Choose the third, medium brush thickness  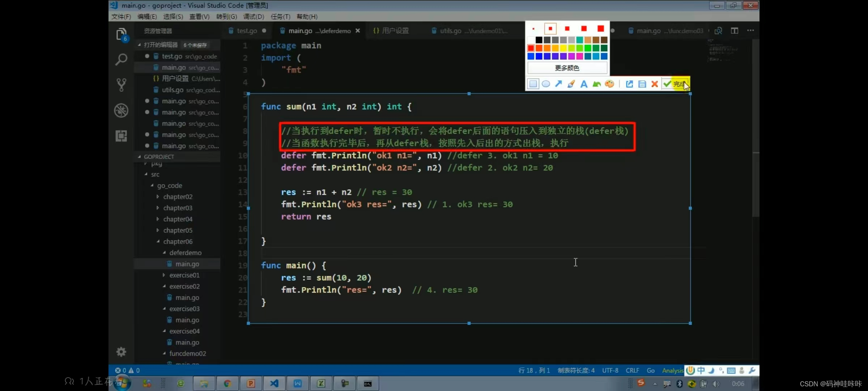(x=567, y=29)
